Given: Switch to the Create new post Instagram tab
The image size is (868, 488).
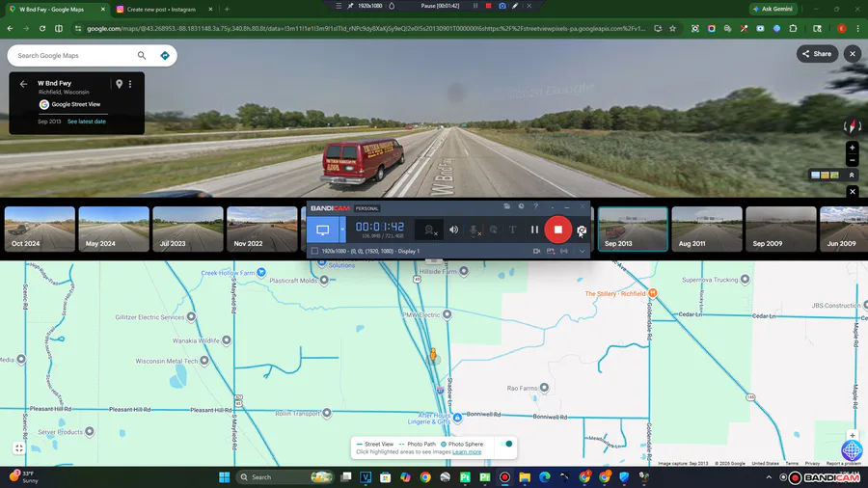Looking at the screenshot, I should pyautogui.click(x=161, y=10).
